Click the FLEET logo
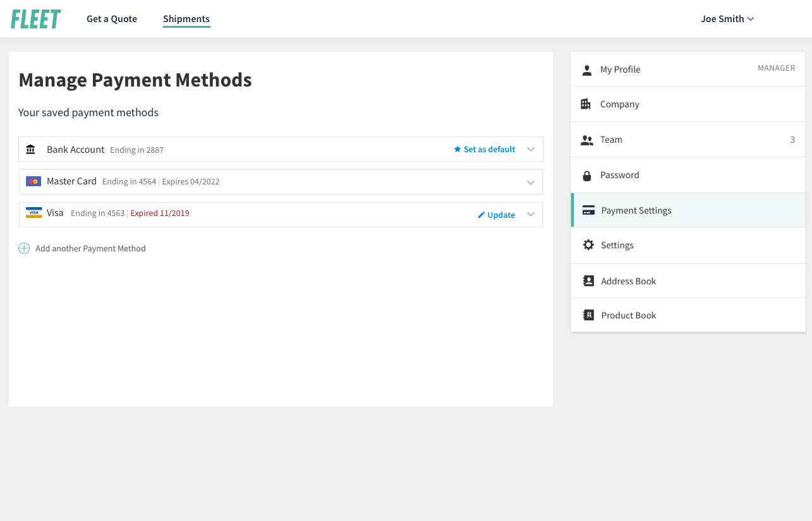 tap(36, 19)
